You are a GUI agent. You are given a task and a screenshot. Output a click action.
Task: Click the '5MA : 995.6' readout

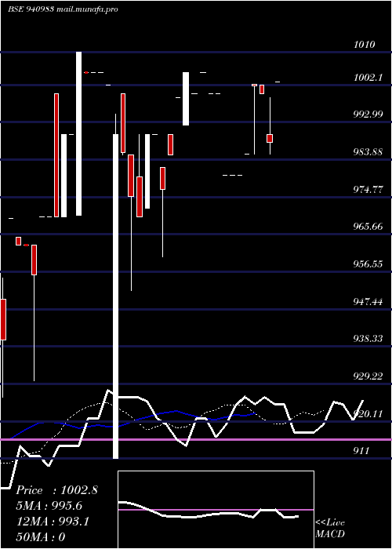[x=51, y=506]
